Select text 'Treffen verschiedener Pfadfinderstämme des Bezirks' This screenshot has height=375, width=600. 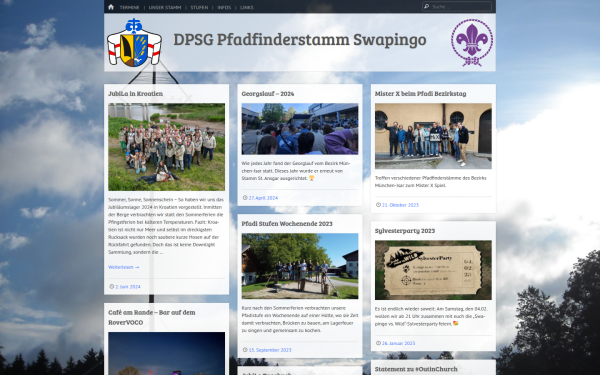point(430,178)
